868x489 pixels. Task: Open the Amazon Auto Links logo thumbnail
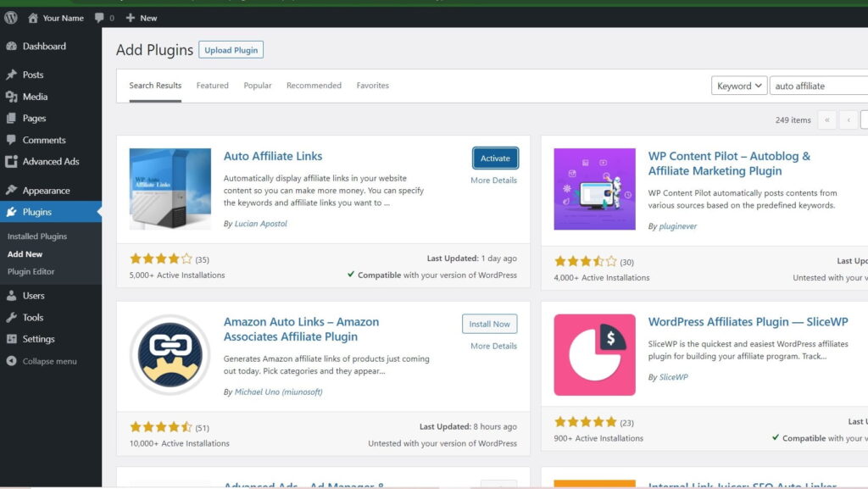[x=170, y=354]
